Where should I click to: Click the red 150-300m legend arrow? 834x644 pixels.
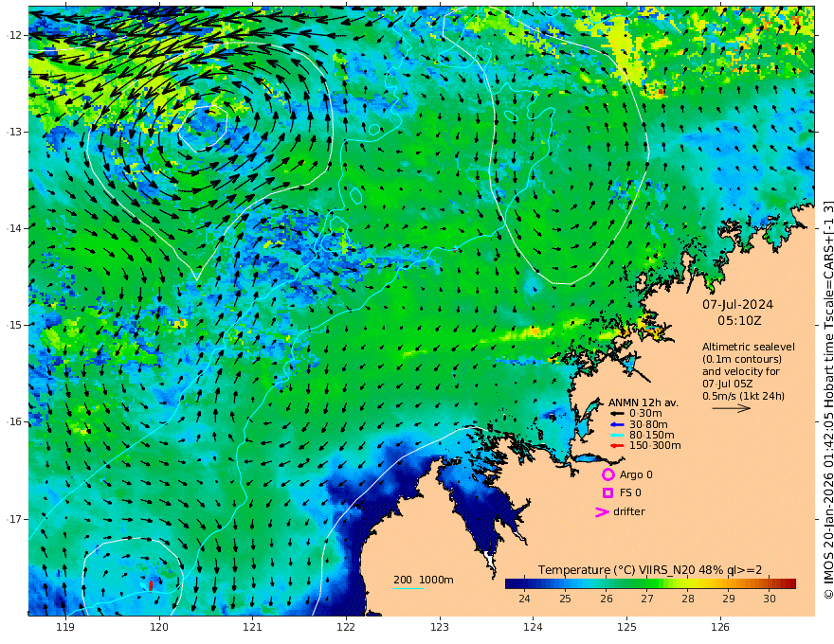click(617, 445)
